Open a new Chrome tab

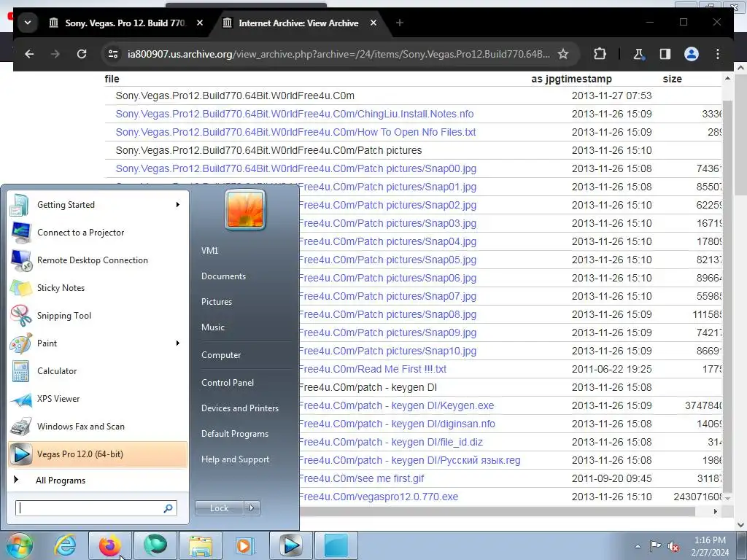(x=399, y=23)
